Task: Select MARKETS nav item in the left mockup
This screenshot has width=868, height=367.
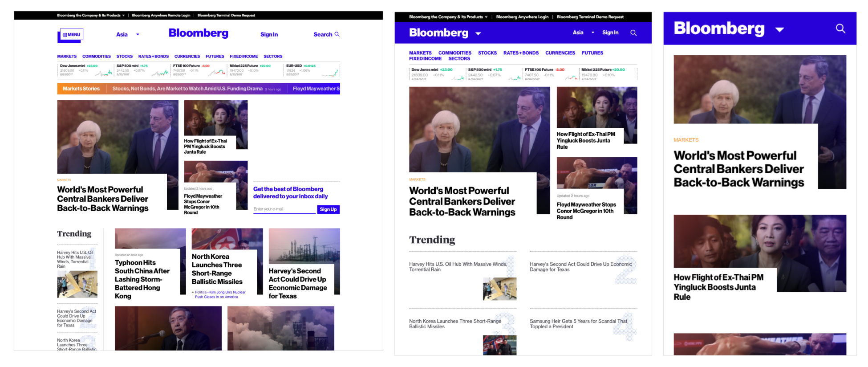Action: pos(67,57)
